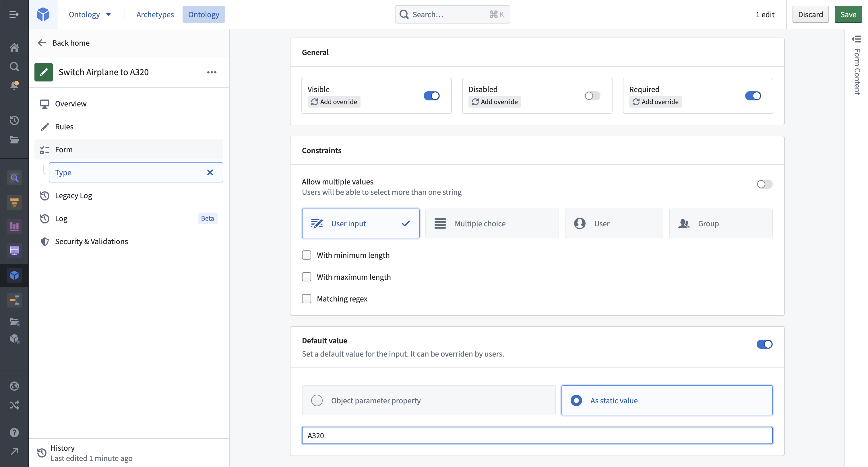Click the shuffle arrows icon in sidebar

point(14,405)
